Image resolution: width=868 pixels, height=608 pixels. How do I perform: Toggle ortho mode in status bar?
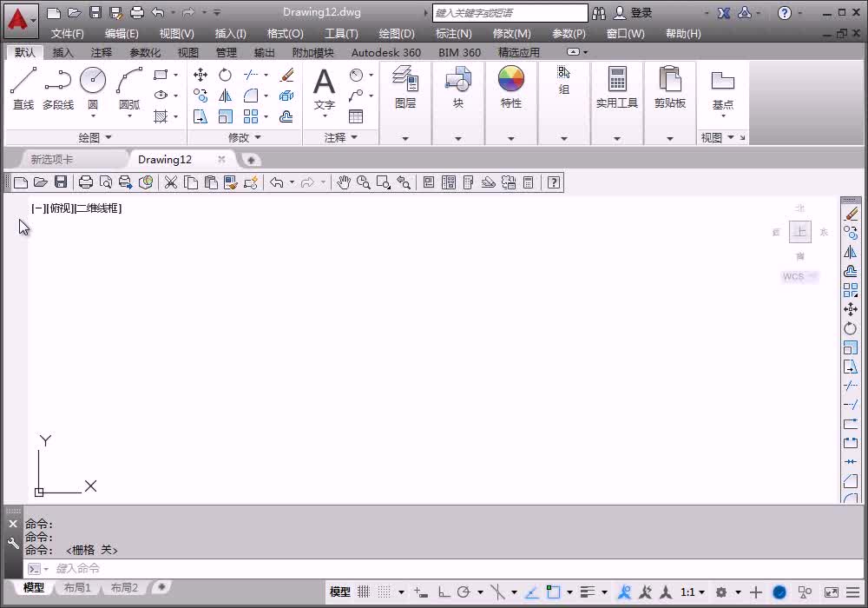point(444,592)
